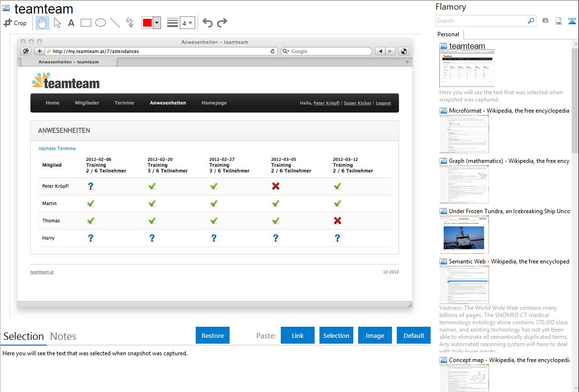Click the Google search box in captured browser
The width and height of the screenshot is (579, 392).
coord(326,51)
